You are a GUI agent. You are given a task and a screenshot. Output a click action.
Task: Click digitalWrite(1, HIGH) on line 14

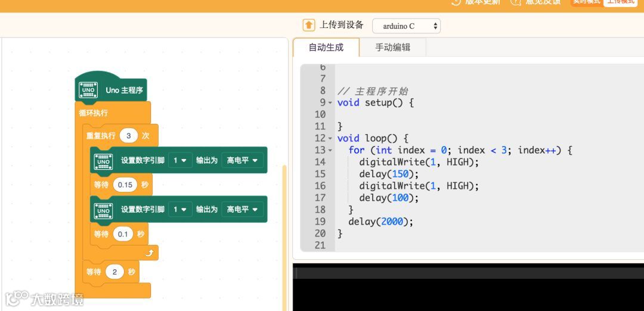[x=419, y=162]
